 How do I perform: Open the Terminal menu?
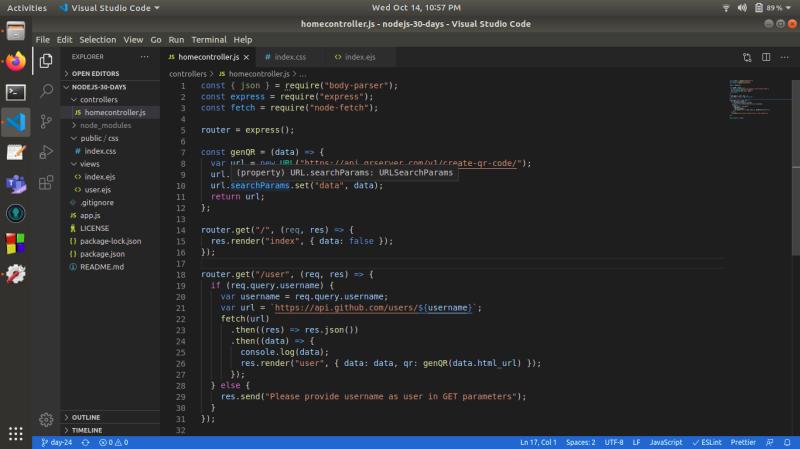point(208,40)
